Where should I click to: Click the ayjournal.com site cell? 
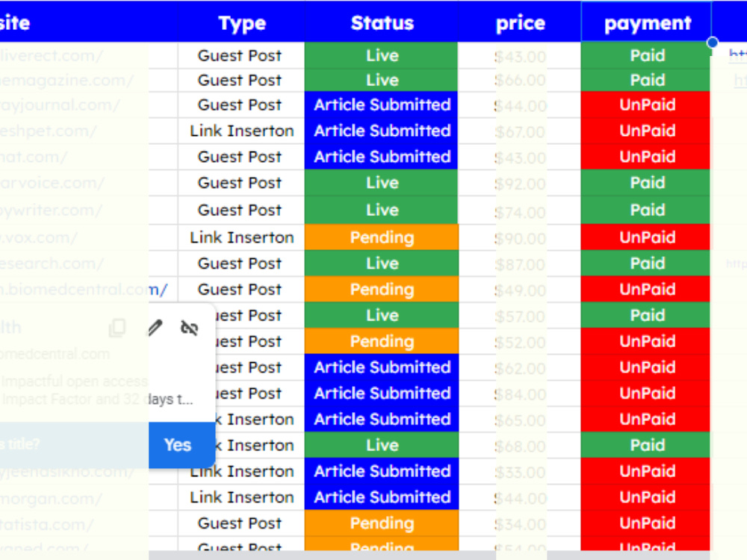(x=89, y=105)
